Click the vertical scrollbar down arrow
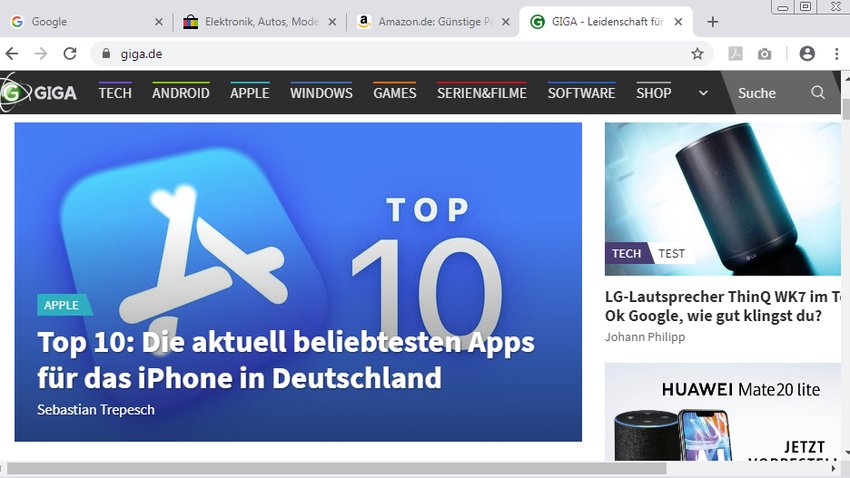850x478 pixels. [846, 453]
